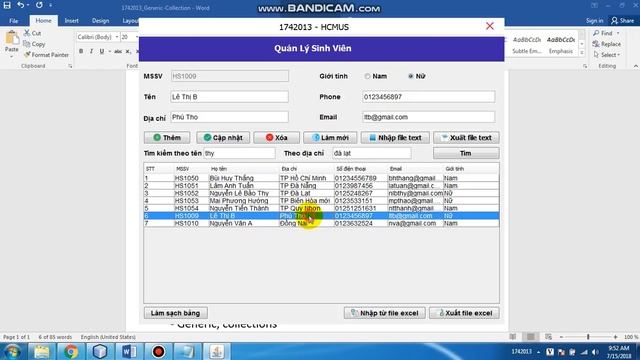Click the Nhập từ file excel button
This screenshot has height=360, width=640.
(384, 313)
